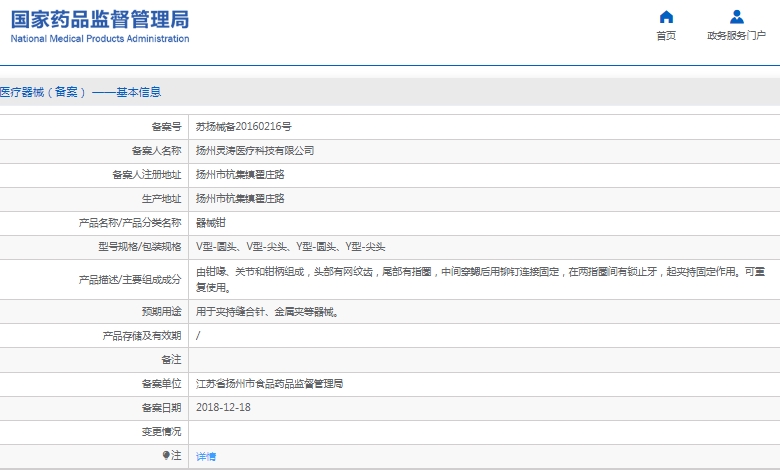Click the 备案日期 row label
Viewport: 780px width, 473px height.
pos(162,407)
